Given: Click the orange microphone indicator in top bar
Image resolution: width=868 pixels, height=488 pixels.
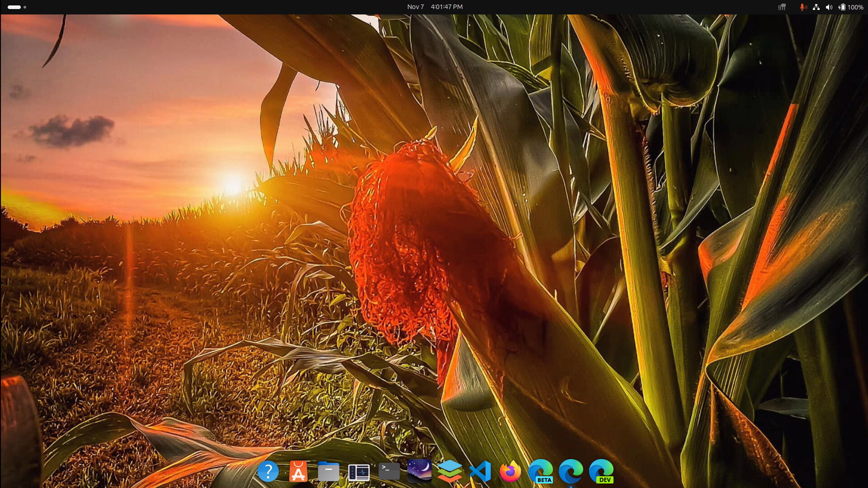Looking at the screenshot, I should pos(803,7).
